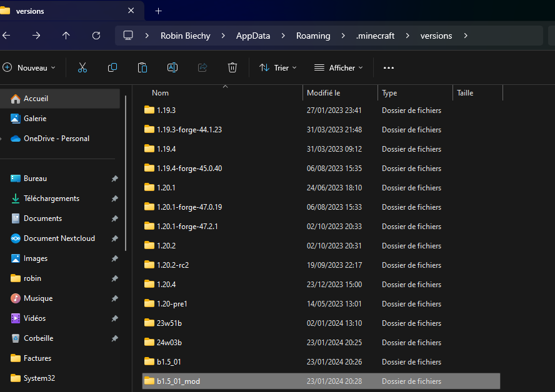This screenshot has width=555, height=392.
Task: Open Téléchargements in the sidebar
Action: click(x=51, y=198)
